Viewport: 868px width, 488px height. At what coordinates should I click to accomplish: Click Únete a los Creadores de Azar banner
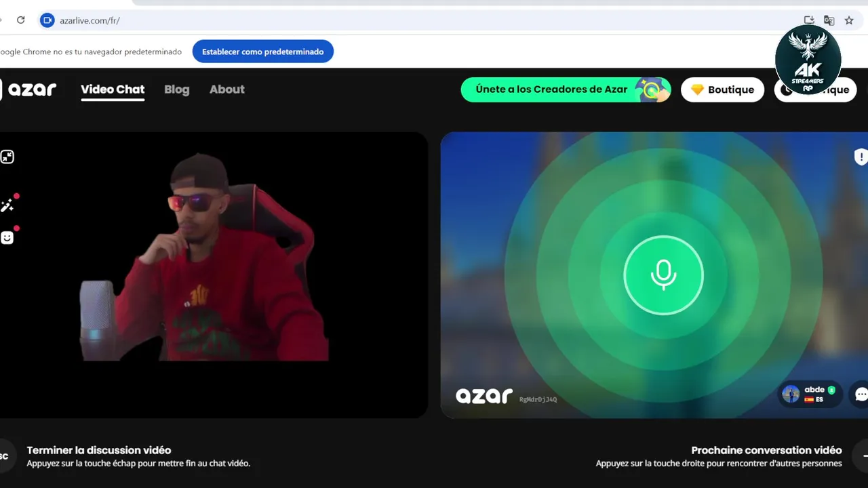click(566, 89)
